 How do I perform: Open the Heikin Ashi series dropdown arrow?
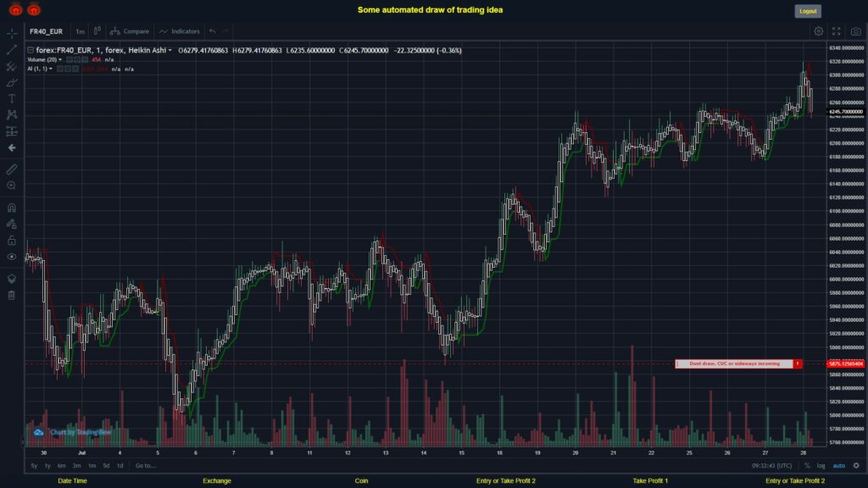coord(170,50)
